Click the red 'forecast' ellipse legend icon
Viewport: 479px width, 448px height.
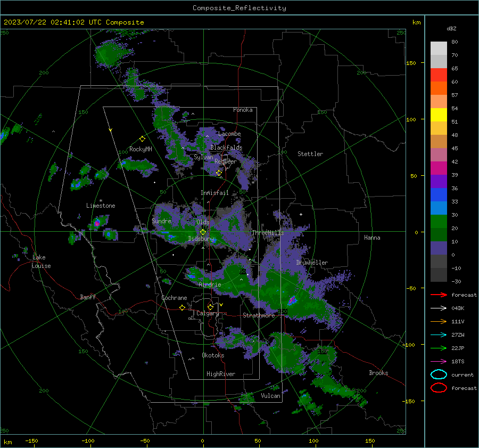pos(439,388)
